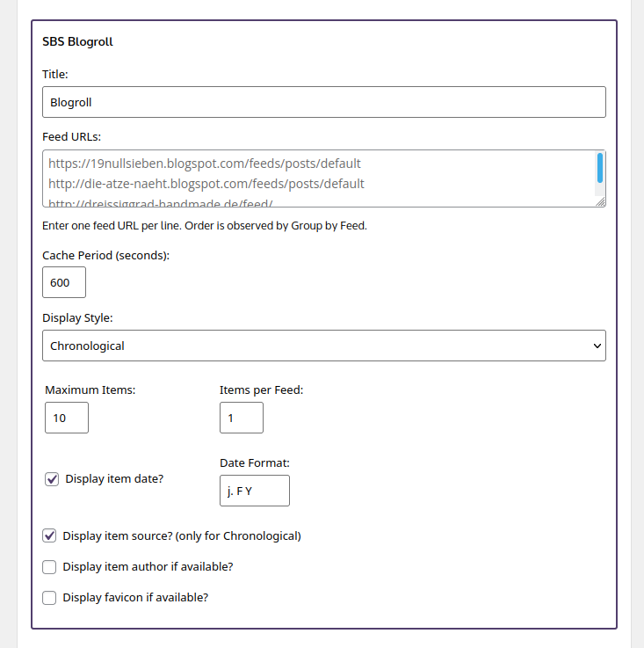Disable the Display item source checkbox

[x=49, y=535]
